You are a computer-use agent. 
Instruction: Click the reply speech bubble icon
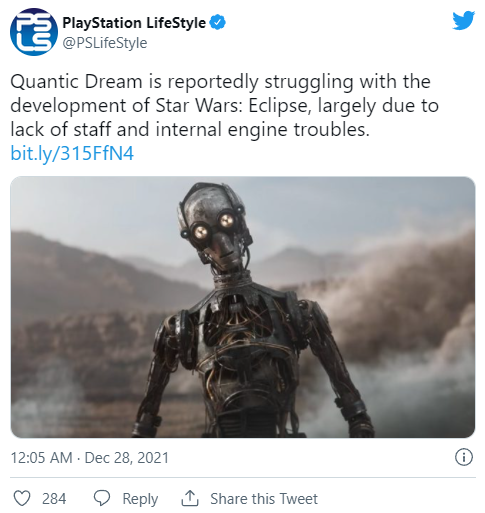click(102, 499)
